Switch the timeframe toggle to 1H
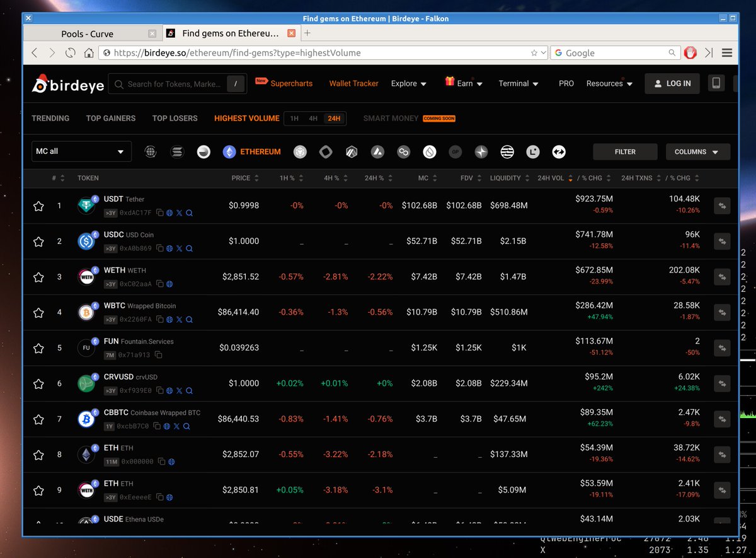The image size is (756, 558). tap(294, 118)
